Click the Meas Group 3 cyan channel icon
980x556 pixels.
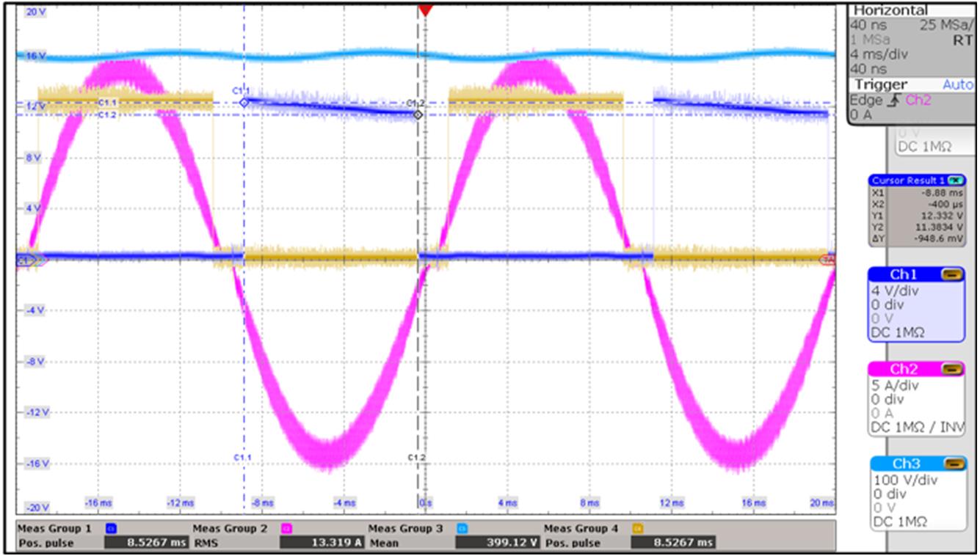462,528
